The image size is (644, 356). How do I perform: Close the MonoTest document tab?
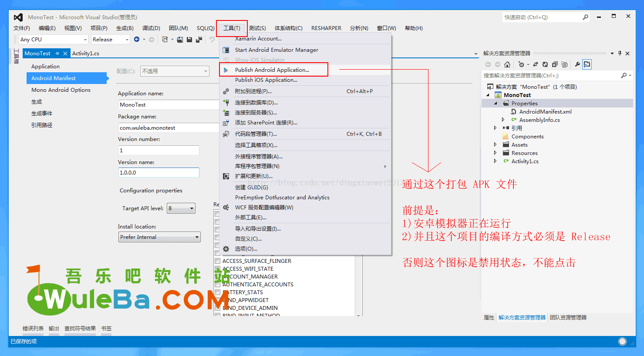click(65, 53)
